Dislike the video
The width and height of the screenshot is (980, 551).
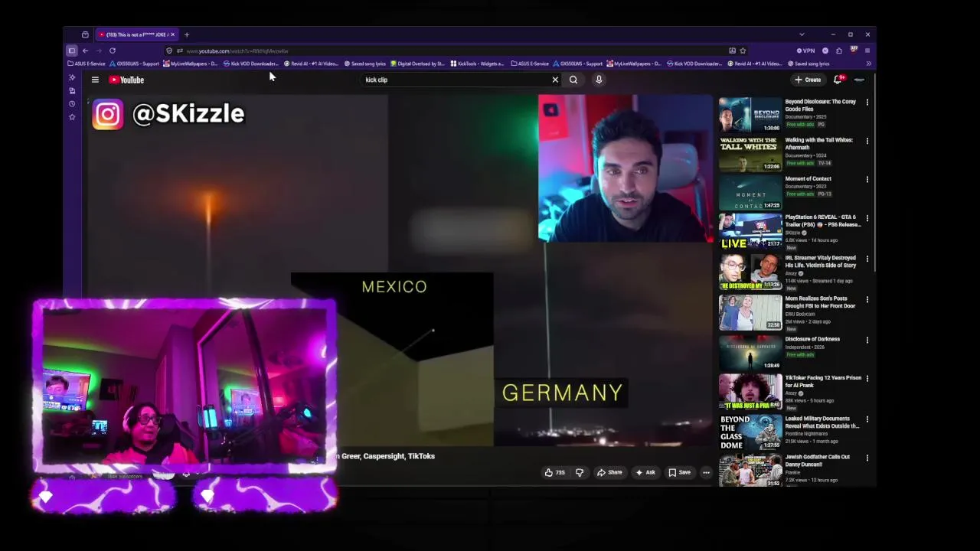pos(580,472)
